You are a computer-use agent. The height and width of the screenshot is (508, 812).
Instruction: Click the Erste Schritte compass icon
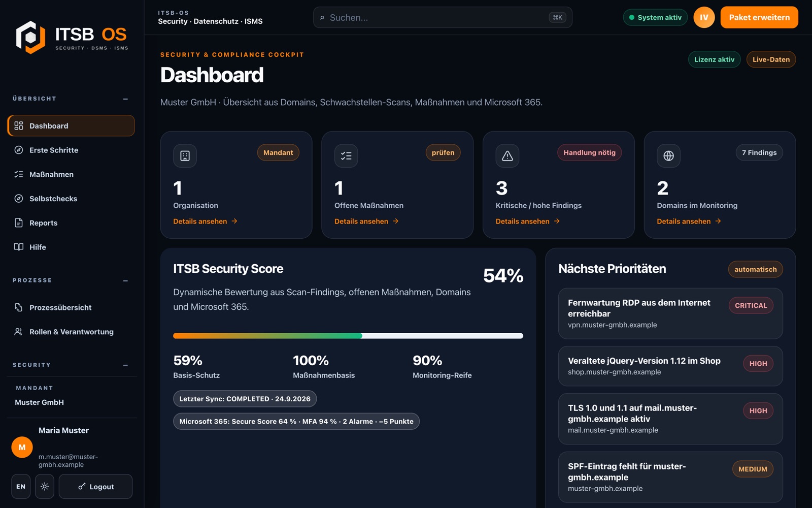19,150
